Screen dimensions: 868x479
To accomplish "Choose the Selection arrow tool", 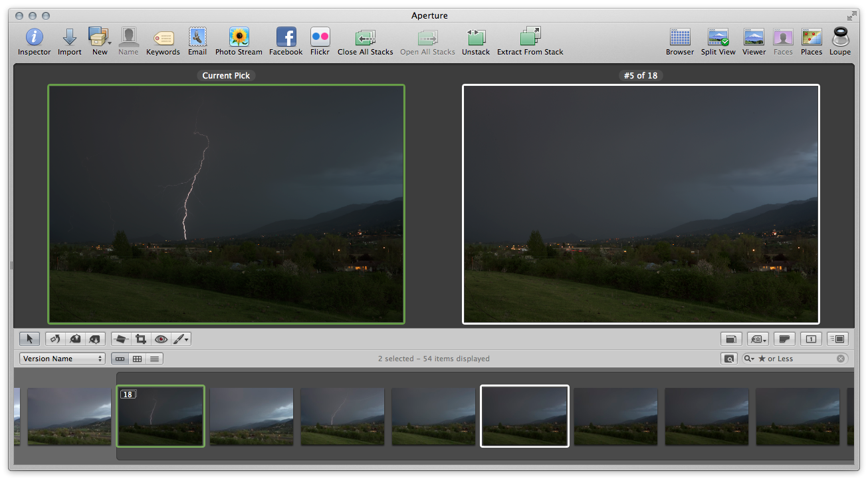I will tap(29, 339).
